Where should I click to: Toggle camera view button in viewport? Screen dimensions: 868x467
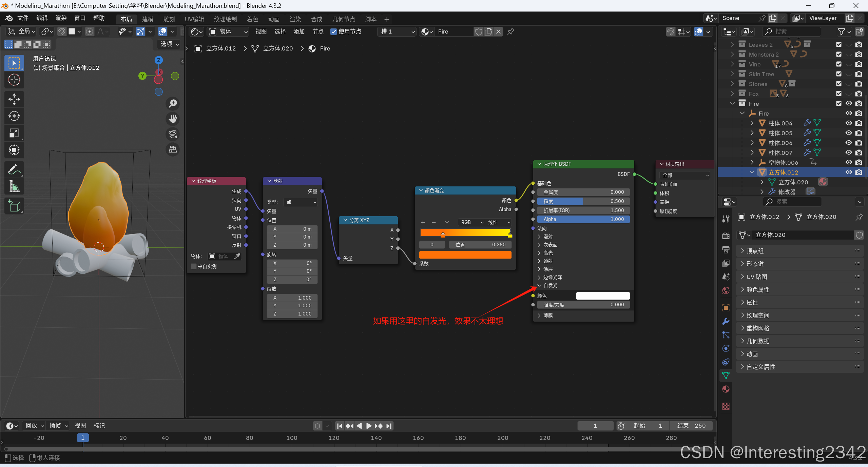[173, 134]
